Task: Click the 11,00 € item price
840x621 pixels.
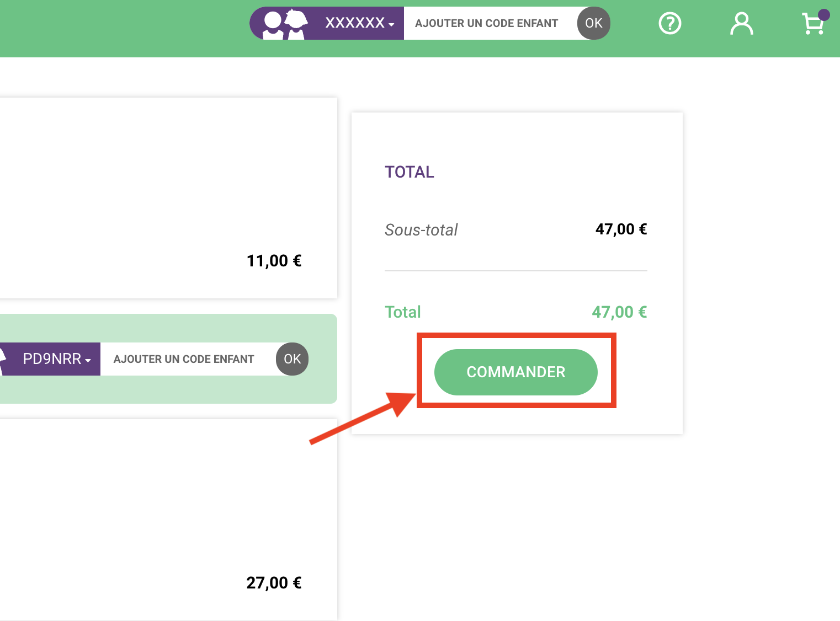Action: (274, 261)
